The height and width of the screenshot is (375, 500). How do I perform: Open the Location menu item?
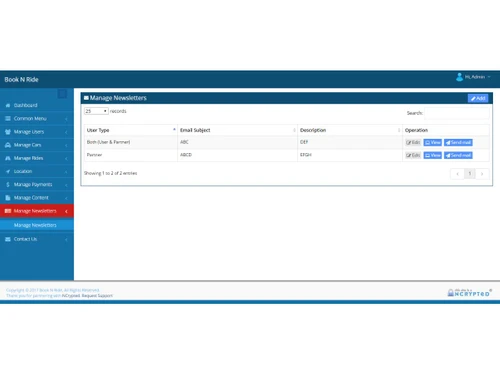click(37, 171)
